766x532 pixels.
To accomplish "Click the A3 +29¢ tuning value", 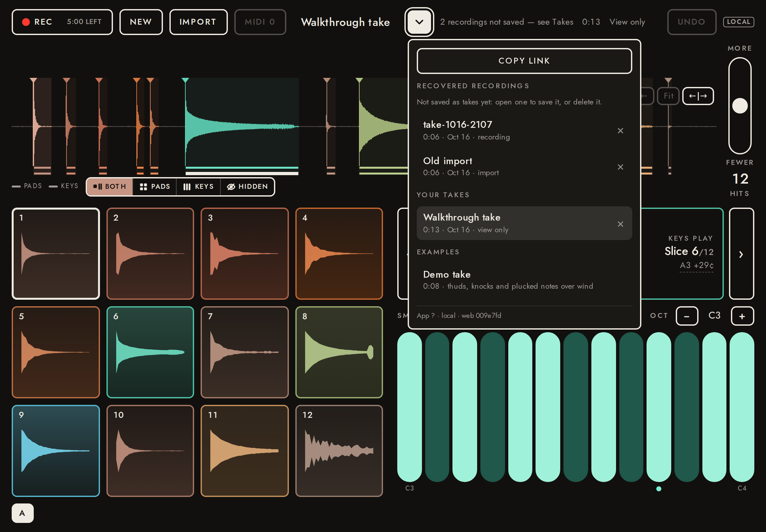I will click(696, 265).
